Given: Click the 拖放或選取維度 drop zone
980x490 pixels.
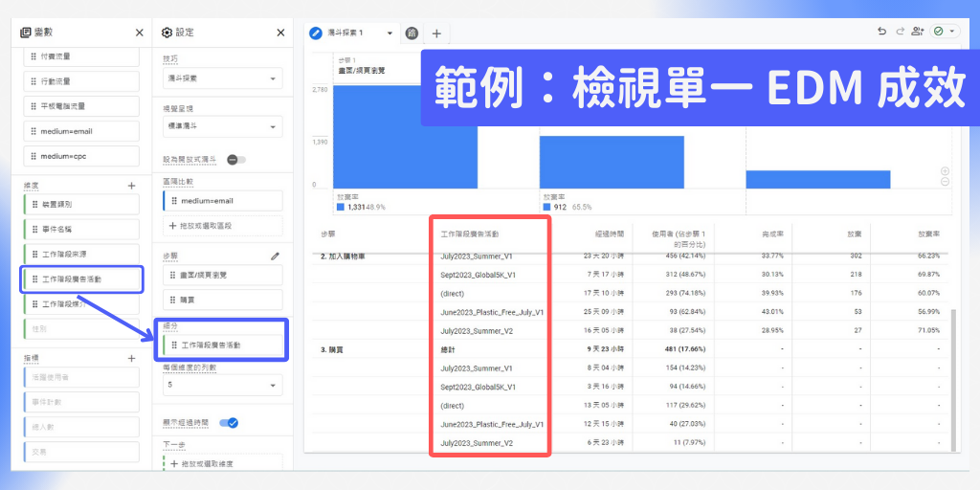Looking at the screenshot, I should 222,463.
